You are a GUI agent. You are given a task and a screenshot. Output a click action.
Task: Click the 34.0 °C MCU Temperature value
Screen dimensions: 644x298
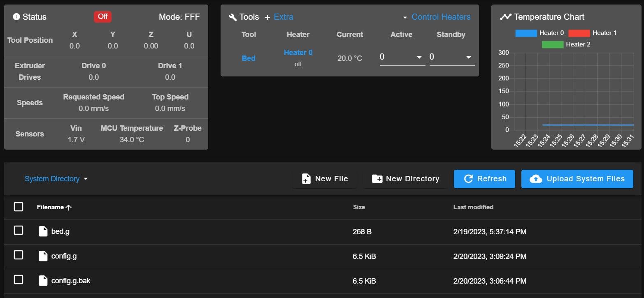pyautogui.click(x=132, y=140)
